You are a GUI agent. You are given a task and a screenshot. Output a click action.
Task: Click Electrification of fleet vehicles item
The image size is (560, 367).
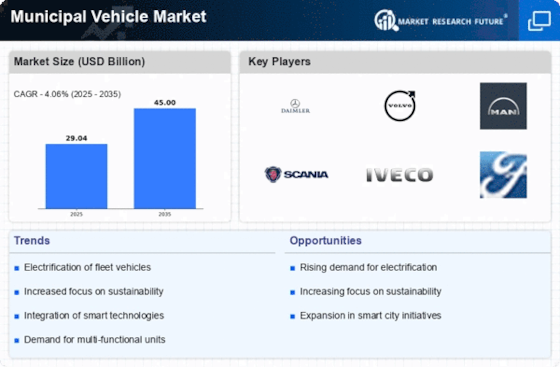point(87,267)
